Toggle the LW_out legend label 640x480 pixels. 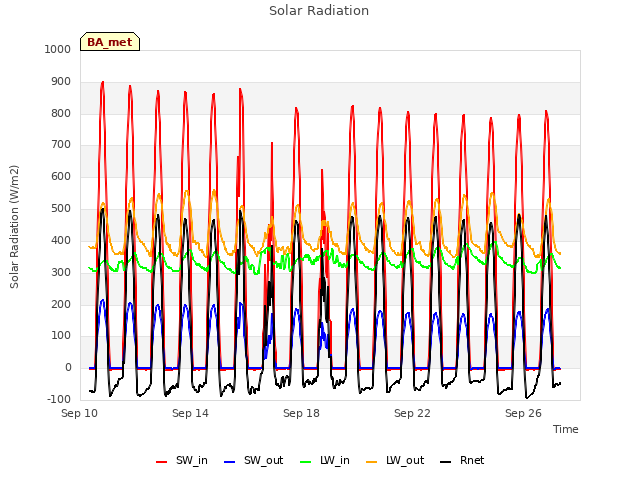405,460
